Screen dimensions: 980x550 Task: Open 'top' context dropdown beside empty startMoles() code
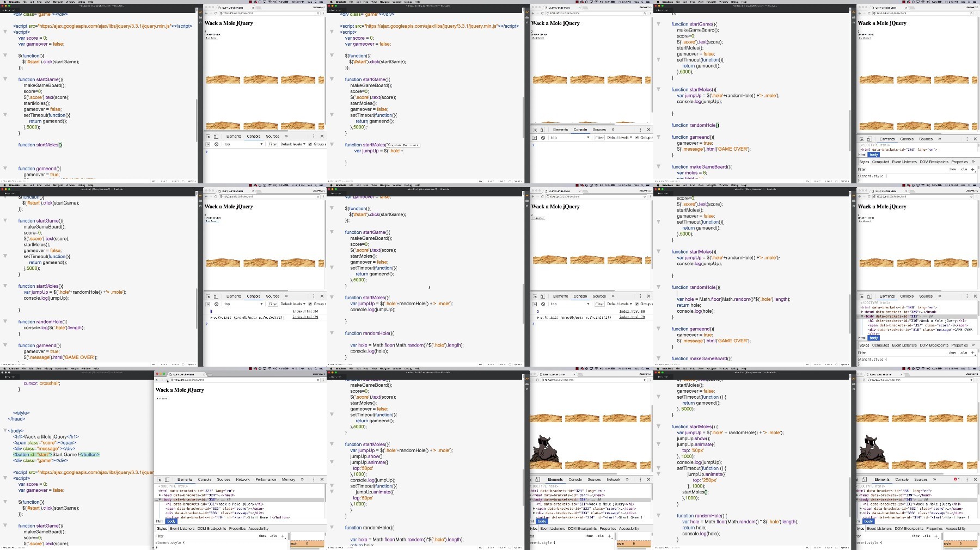click(243, 144)
